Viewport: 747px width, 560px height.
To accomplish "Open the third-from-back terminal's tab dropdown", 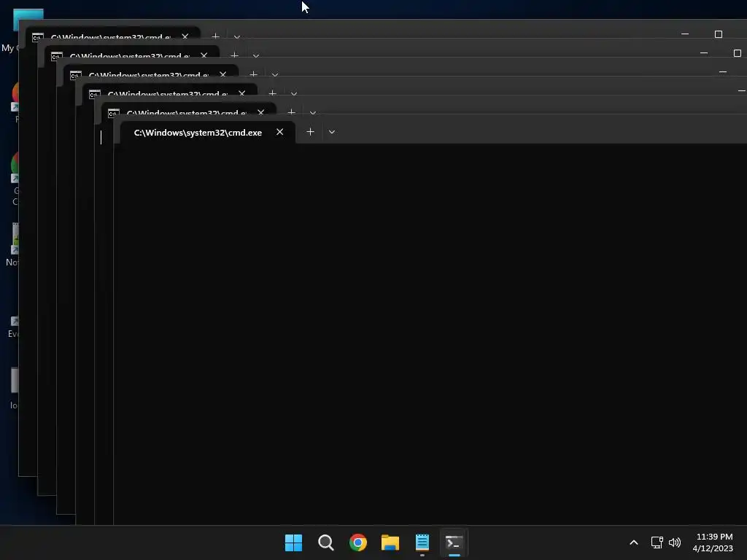I will click(x=275, y=75).
